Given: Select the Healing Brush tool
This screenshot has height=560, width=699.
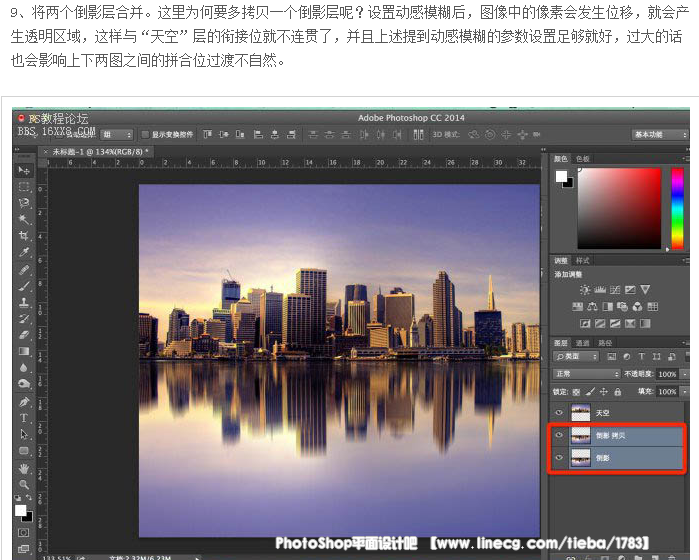Looking at the screenshot, I should coord(24,269).
